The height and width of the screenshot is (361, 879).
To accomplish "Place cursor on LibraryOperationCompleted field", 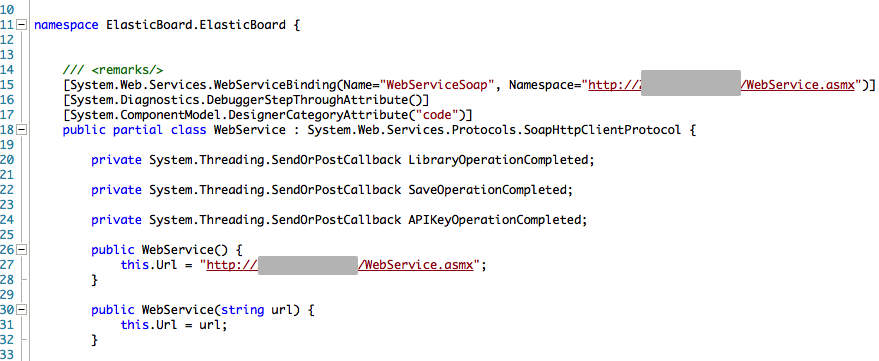I will tap(498, 160).
